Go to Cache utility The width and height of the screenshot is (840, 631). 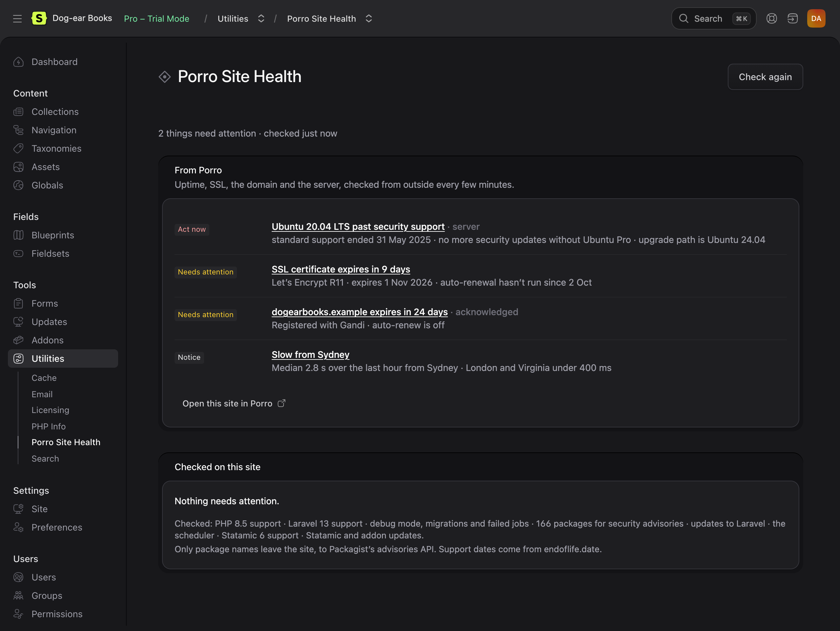(x=44, y=378)
